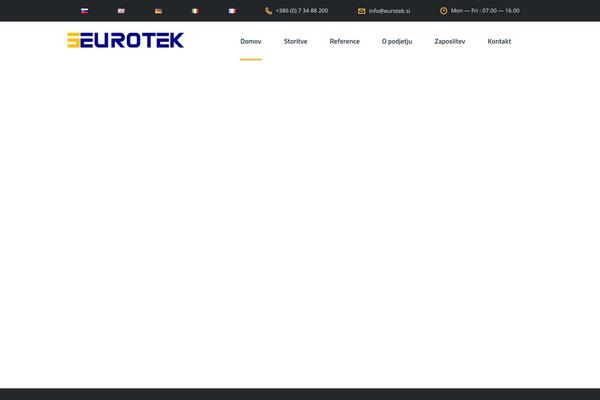Click the clock opening hours icon

click(x=443, y=11)
